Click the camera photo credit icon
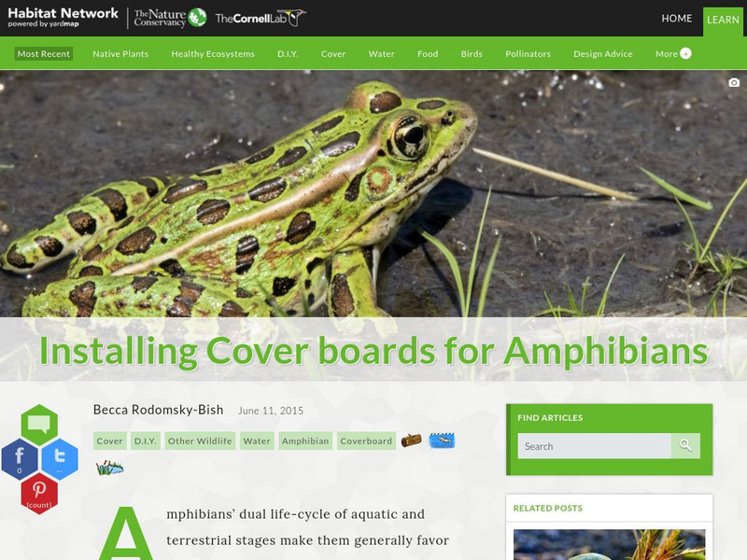Viewport: 747px width, 560px height. coord(734,82)
